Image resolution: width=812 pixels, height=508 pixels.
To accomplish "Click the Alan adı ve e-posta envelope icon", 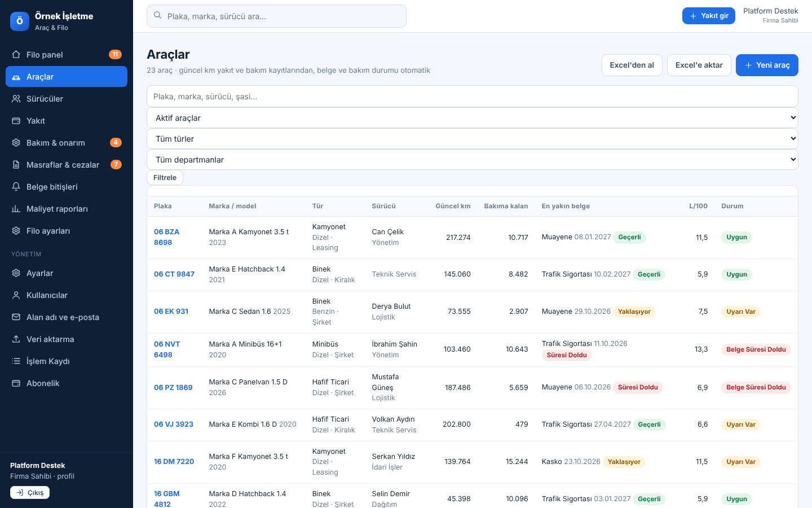I will tap(16, 317).
